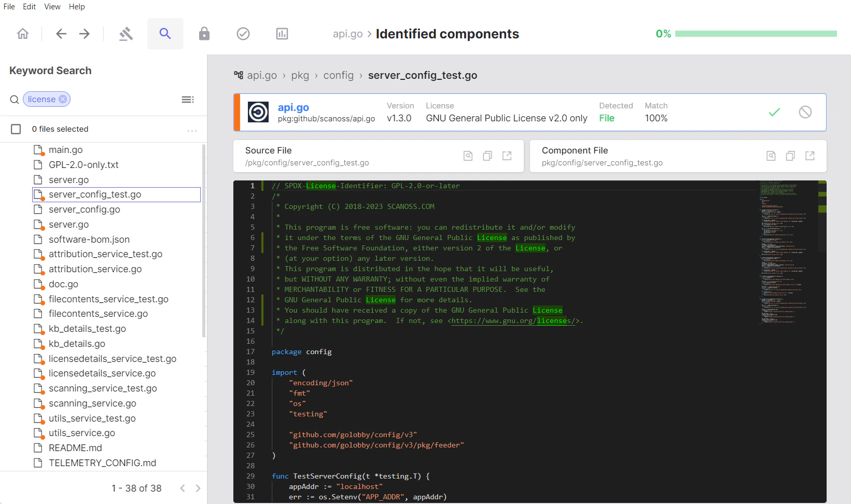
Task: Open the reports chart icon
Action: point(282,34)
